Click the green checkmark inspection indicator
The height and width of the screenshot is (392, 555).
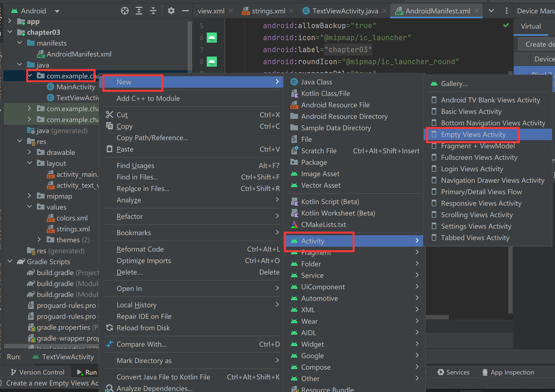(x=506, y=25)
